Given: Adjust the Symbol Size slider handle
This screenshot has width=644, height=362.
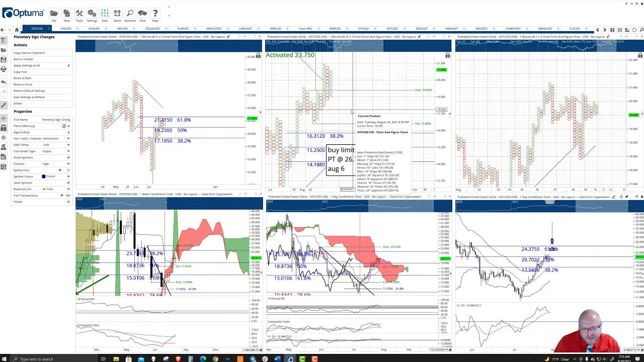Looking at the screenshot, I should click(x=60, y=170).
